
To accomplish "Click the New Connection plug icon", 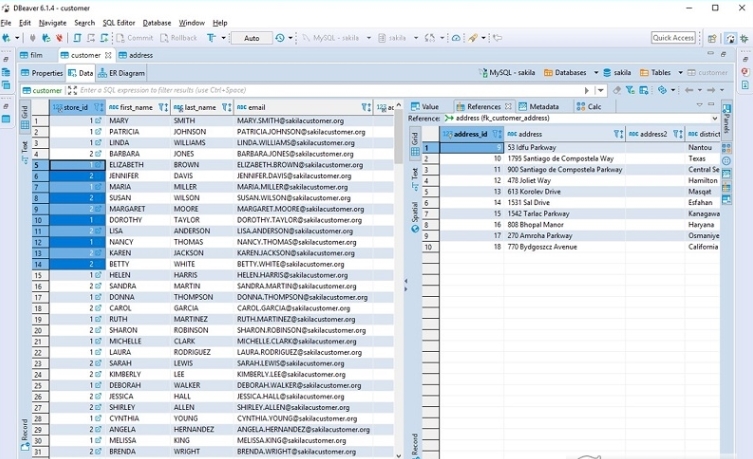I will (x=6, y=38).
